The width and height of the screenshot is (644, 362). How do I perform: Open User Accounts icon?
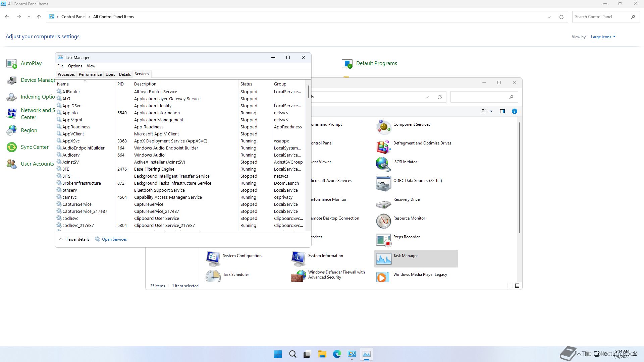click(12, 164)
